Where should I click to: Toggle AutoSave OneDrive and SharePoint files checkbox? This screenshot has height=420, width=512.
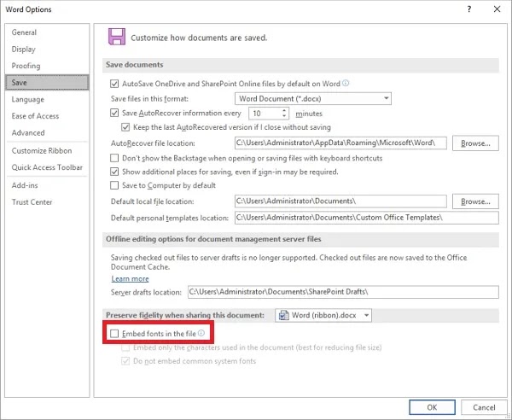pos(114,84)
